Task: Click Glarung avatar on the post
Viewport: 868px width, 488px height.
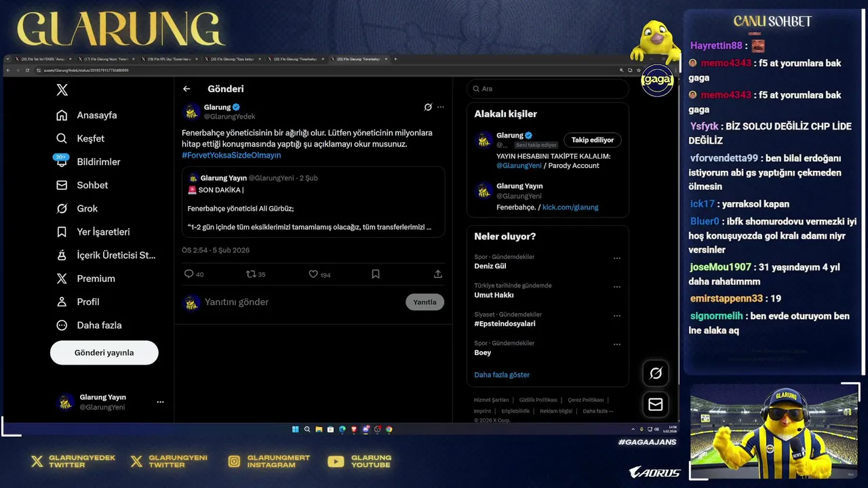Action: [192, 111]
